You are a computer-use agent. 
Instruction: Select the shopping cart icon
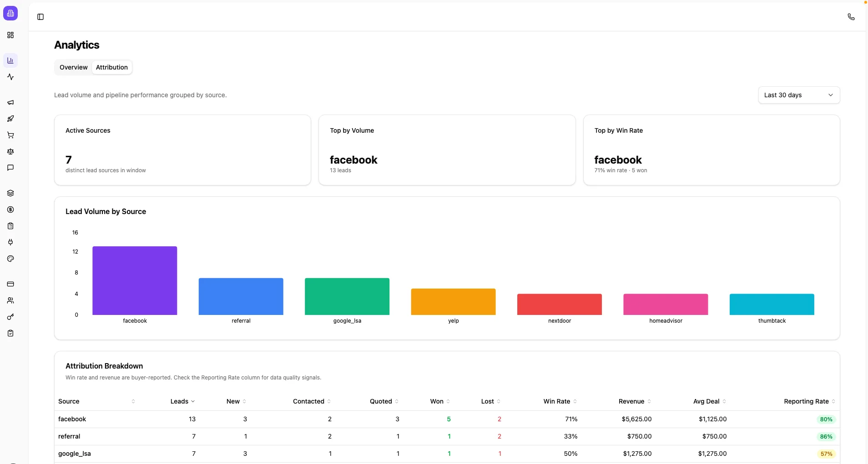(10, 135)
